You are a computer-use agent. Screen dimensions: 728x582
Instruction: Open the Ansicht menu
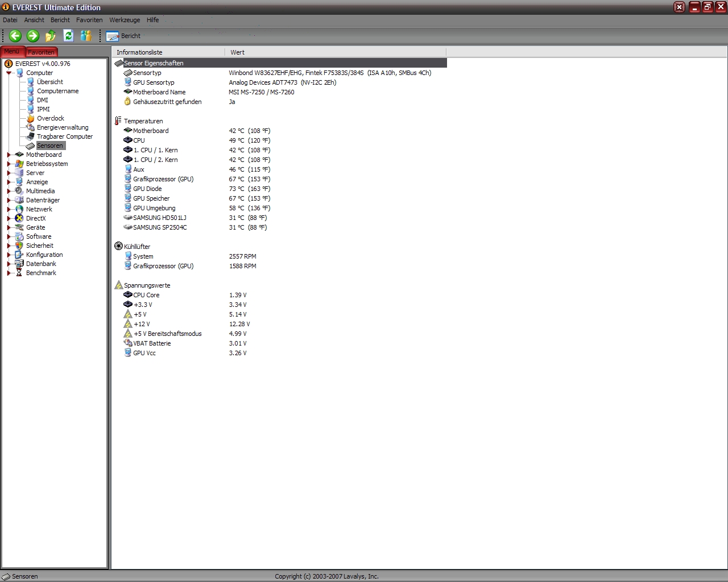pyautogui.click(x=34, y=20)
